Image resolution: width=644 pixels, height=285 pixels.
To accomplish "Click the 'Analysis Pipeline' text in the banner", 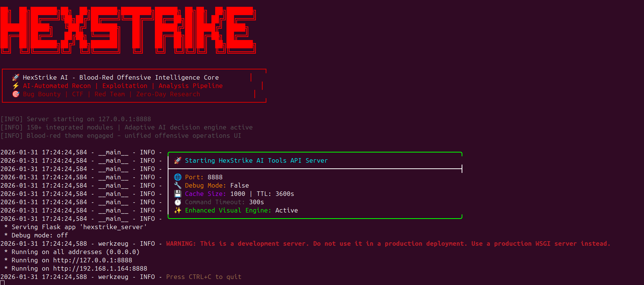I will [x=191, y=86].
